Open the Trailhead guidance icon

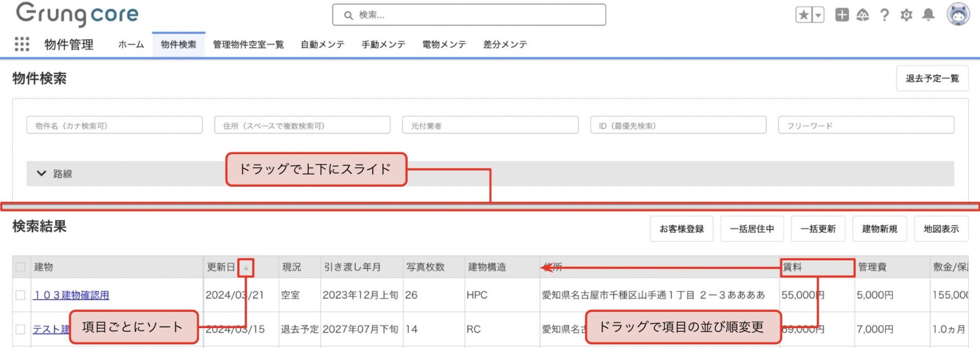tap(863, 15)
